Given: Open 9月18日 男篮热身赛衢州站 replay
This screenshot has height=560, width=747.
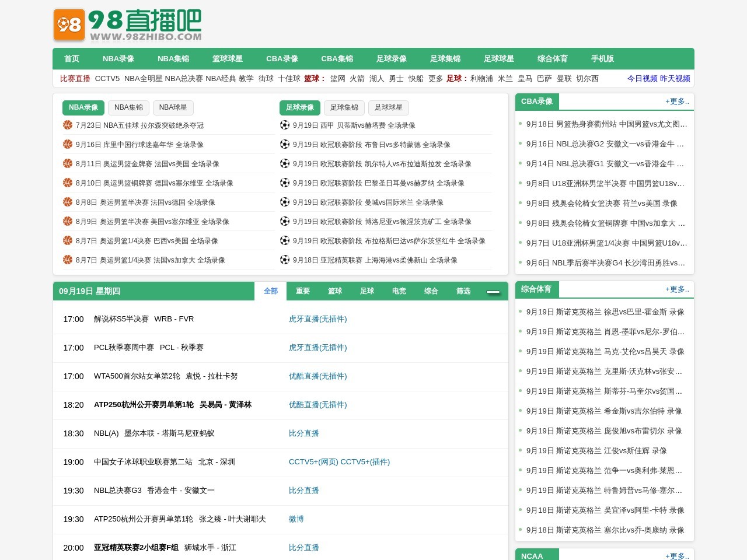Looking at the screenshot, I should click(606, 124).
